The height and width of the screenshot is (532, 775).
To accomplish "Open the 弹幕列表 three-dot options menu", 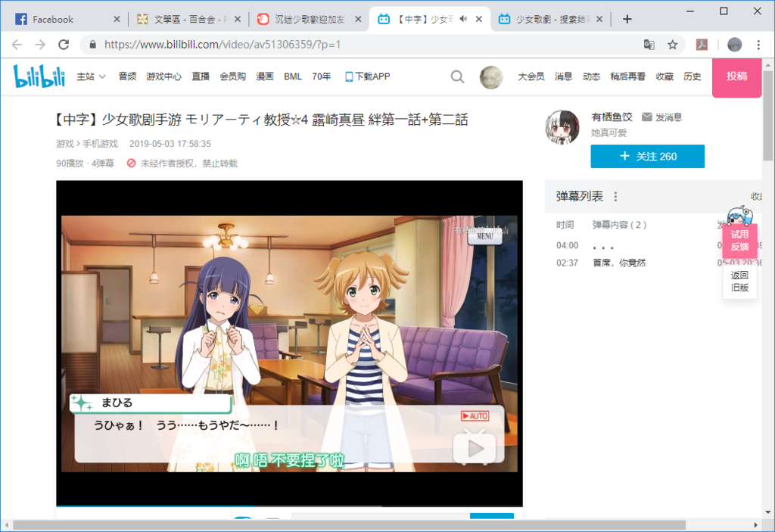I will (615, 196).
